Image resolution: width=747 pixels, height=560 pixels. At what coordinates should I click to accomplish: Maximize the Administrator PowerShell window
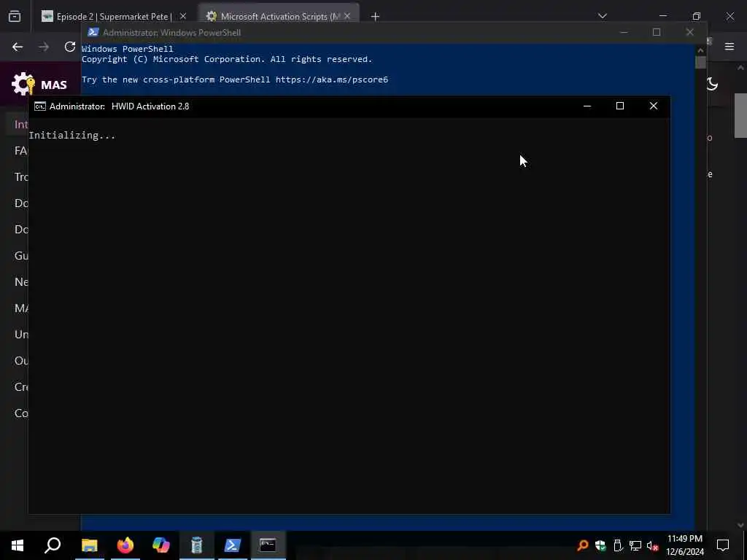657,32
